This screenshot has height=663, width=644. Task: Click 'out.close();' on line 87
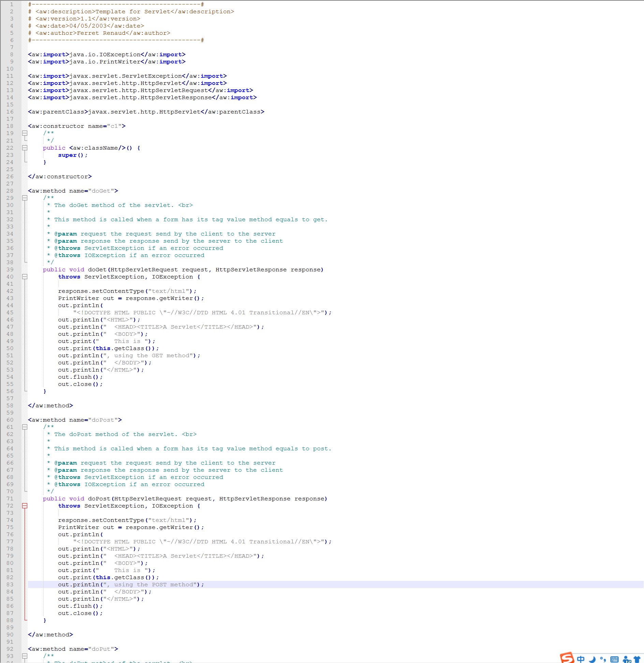(x=80, y=613)
